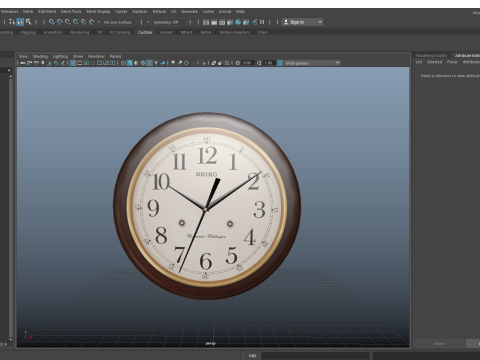This screenshot has height=360, width=480.
Task: Click the gamma value field 1.00
Action: (x=269, y=63)
